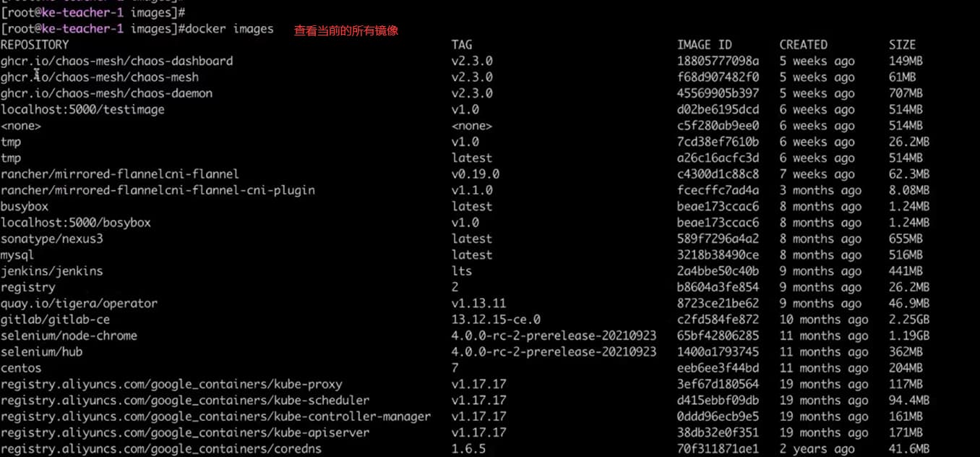Select rancher/mirrored-flannelcni-flannel row name

tap(119, 174)
